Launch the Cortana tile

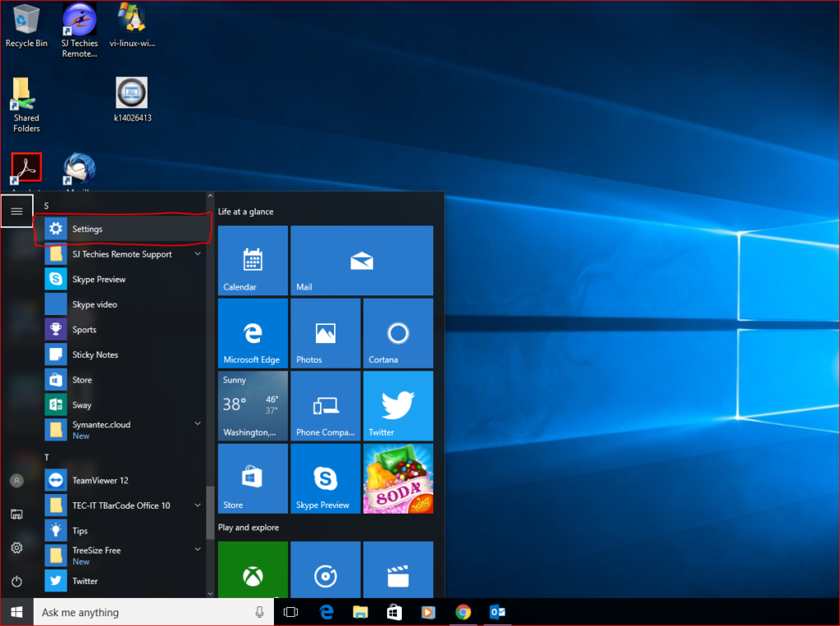(398, 332)
